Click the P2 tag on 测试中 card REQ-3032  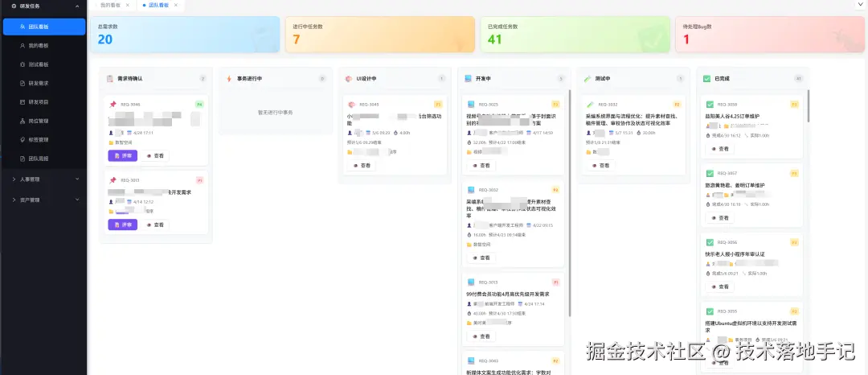677,104
